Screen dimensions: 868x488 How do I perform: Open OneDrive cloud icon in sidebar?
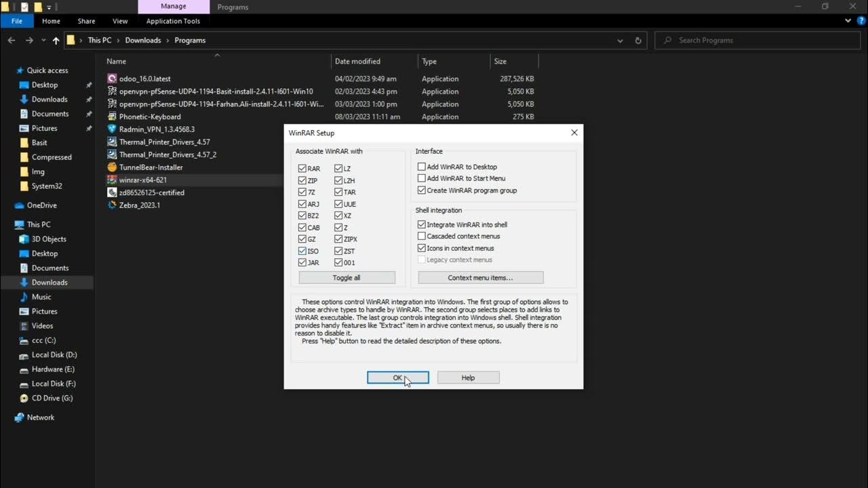point(20,205)
